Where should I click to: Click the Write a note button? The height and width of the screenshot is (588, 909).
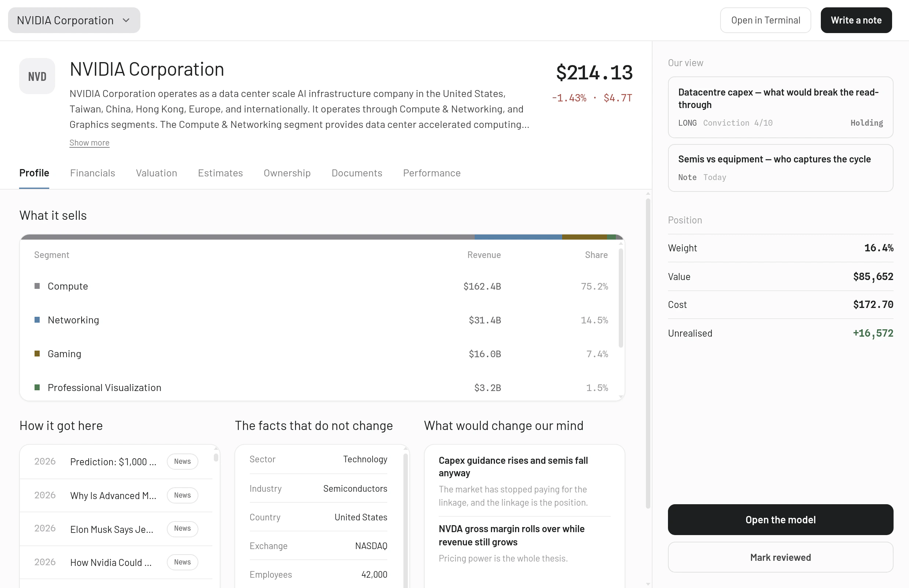[x=856, y=20]
